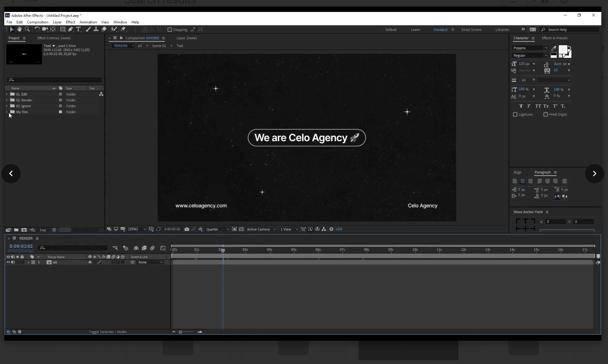Click the white fill color swatch
This screenshot has width=608, height=364.
click(x=563, y=50)
